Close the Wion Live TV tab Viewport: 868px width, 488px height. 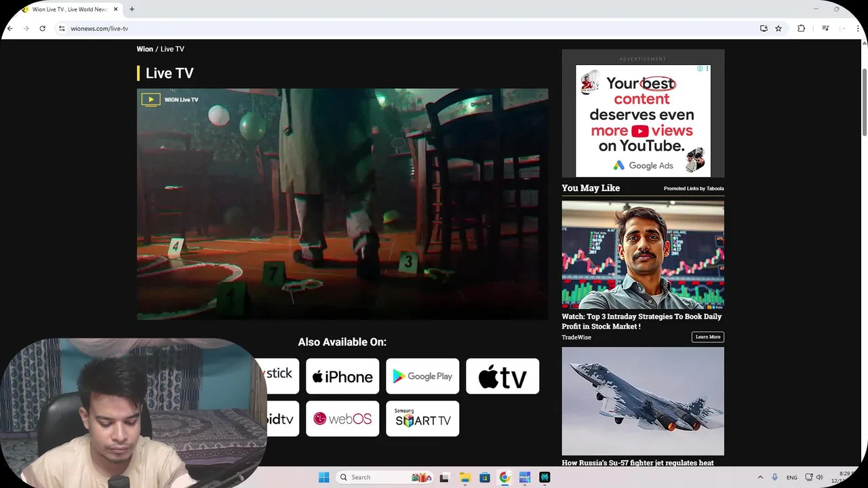114,9
